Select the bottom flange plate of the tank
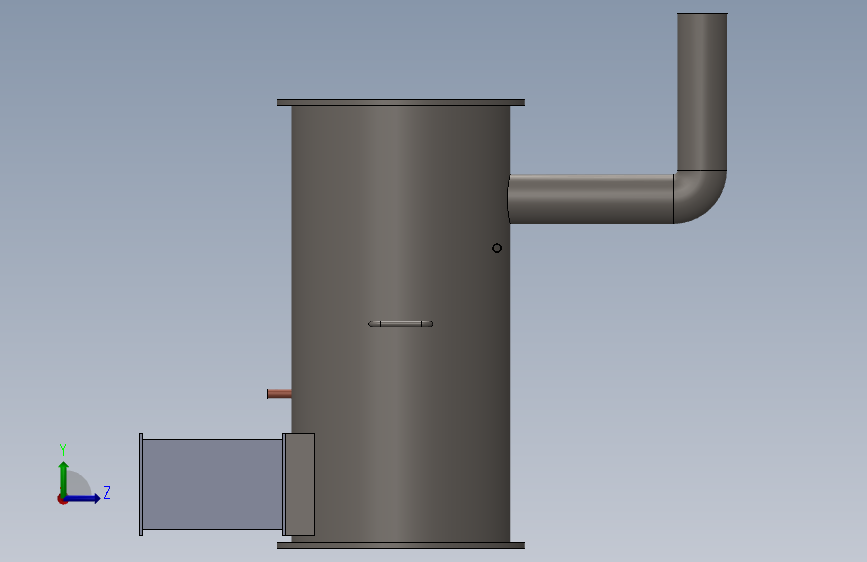Screen dimensions: 867x562 coord(401,545)
